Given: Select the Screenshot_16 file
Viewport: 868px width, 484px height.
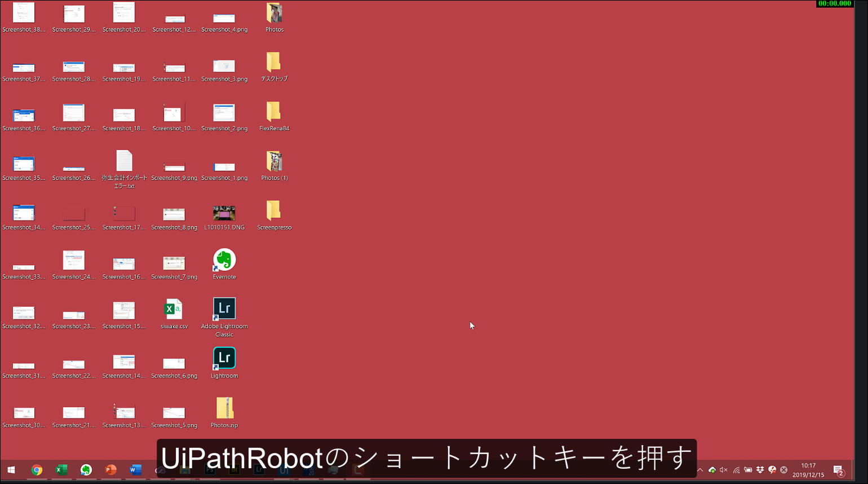Looking at the screenshot, I should (124, 268).
